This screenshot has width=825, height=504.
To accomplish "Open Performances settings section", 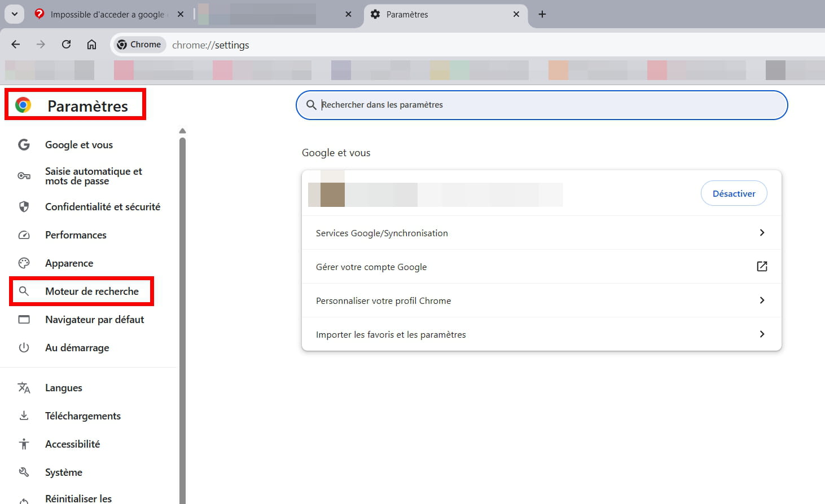I will pyautogui.click(x=76, y=235).
